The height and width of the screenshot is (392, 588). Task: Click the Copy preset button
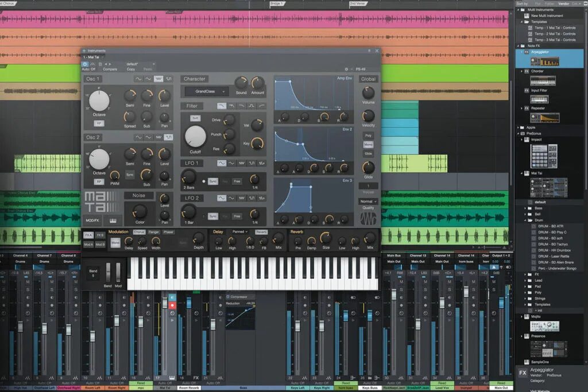(x=131, y=69)
